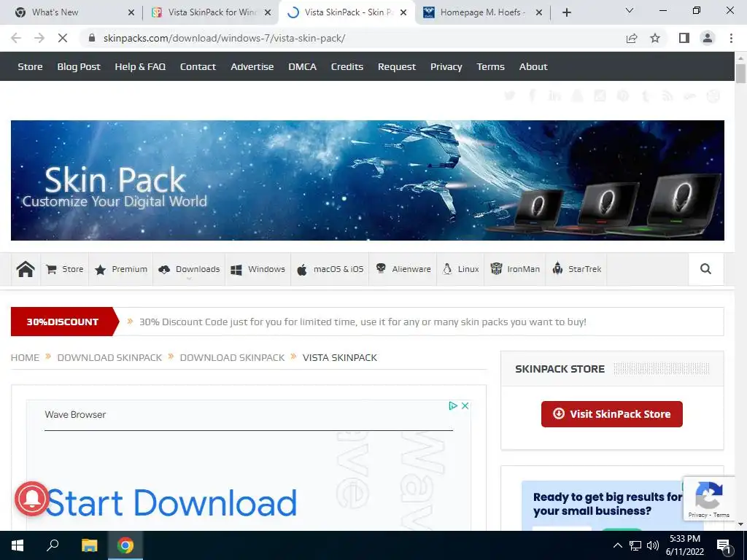Click the red notification bell icon
The image size is (747, 560).
point(31,499)
